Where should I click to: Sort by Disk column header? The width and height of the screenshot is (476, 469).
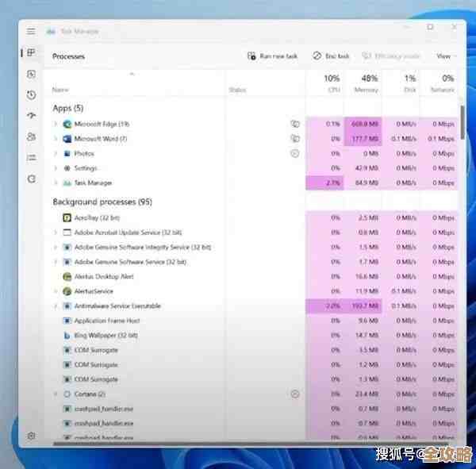click(x=401, y=83)
